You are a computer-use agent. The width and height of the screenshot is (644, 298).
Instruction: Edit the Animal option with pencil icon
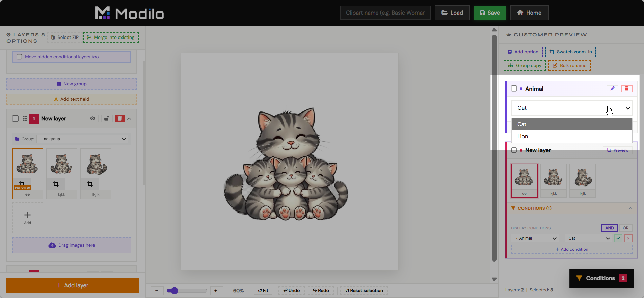[x=612, y=89]
